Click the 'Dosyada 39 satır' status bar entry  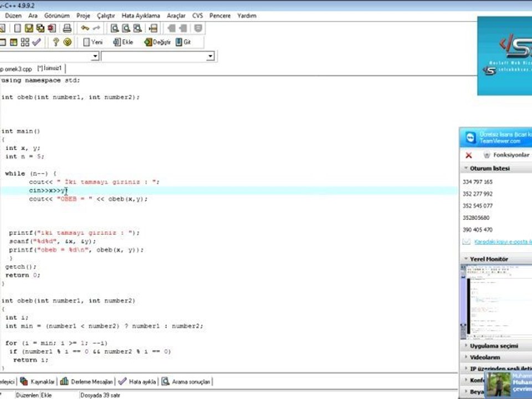pyautogui.click(x=100, y=395)
